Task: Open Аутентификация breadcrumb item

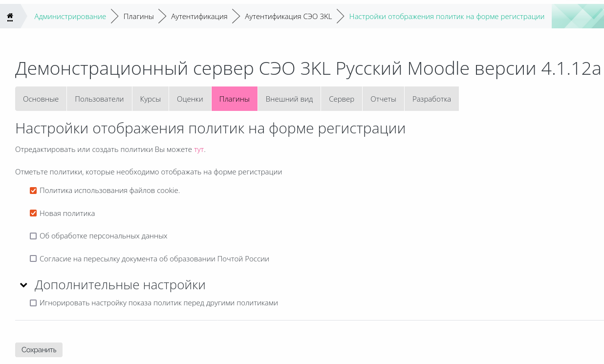Action: 199,17
